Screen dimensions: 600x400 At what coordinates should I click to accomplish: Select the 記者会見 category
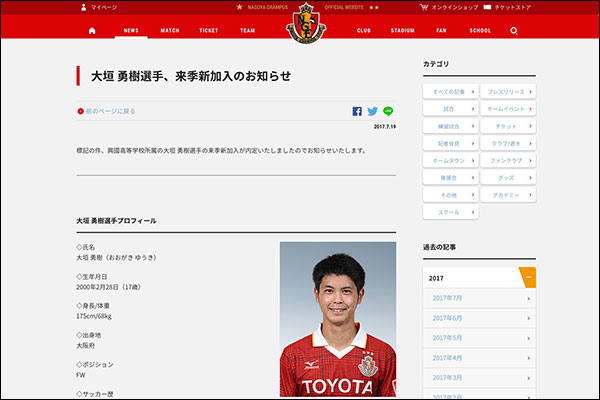pyautogui.click(x=451, y=144)
